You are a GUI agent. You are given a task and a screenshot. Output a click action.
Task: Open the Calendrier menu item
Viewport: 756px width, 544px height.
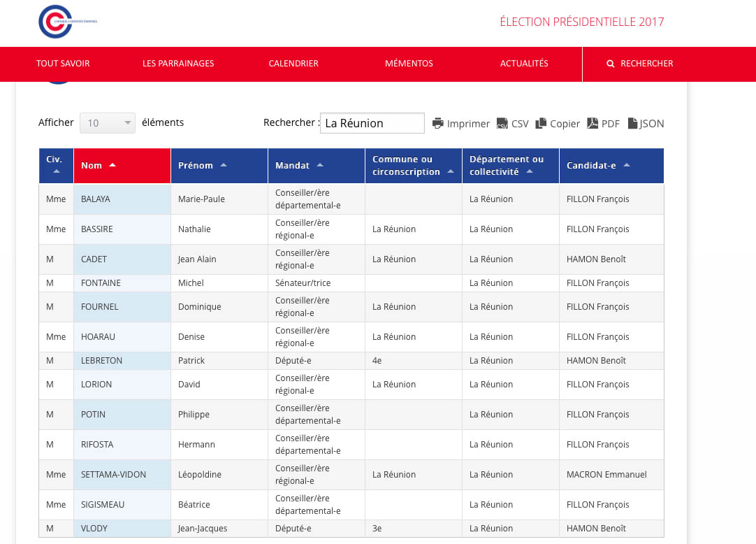point(293,64)
